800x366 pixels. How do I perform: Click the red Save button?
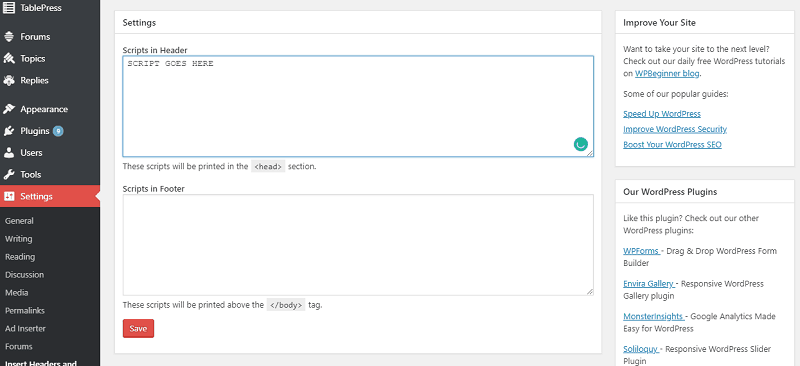click(138, 329)
